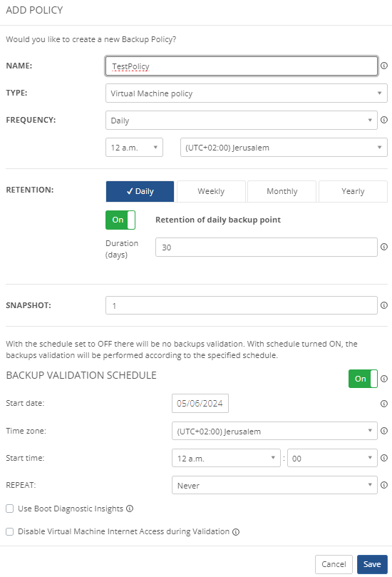This screenshot has width=392, height=577.
Task: Switch to the Weekly retention tab
Action: (x=211, y=191)
